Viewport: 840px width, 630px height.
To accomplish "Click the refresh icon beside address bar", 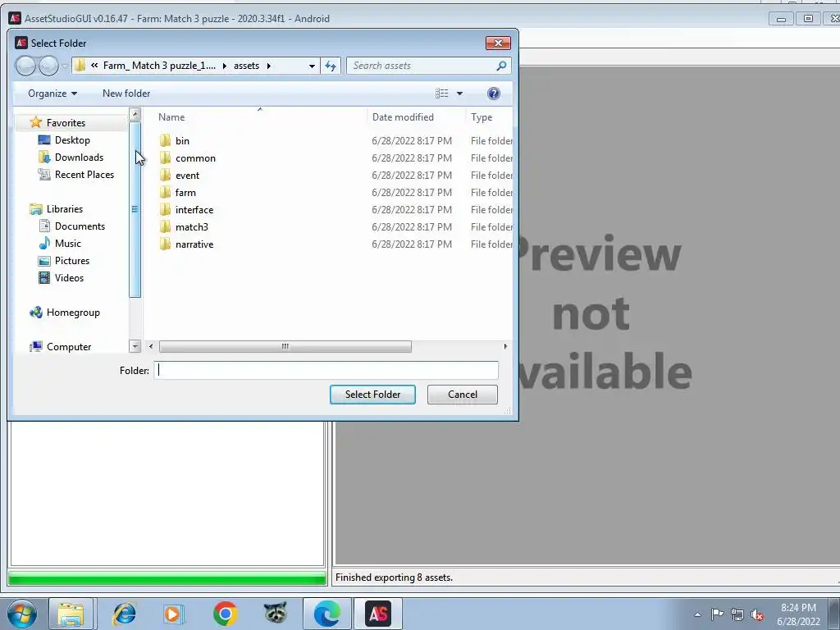I will point(331,66).
